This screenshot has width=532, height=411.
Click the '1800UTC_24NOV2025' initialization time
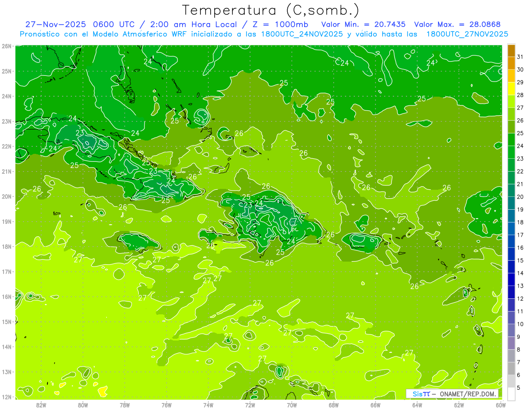point(301,34)
